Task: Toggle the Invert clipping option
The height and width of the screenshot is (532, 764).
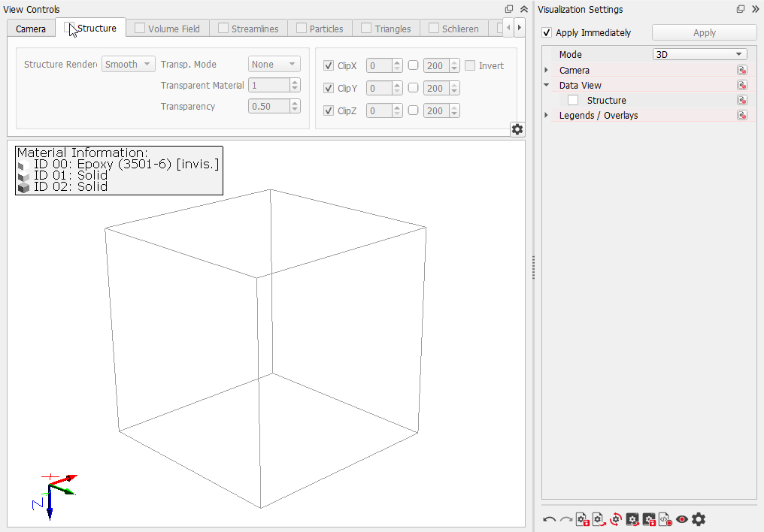Action: [469, 65]
